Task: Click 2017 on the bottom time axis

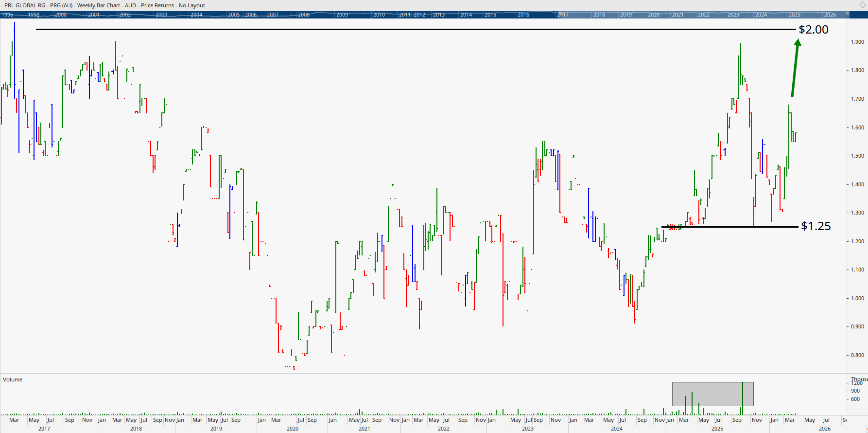Action: (44, 429)
